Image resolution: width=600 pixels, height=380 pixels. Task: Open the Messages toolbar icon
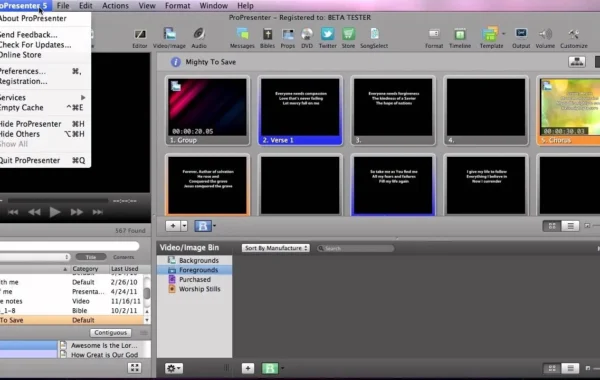[x=242, y=38]
